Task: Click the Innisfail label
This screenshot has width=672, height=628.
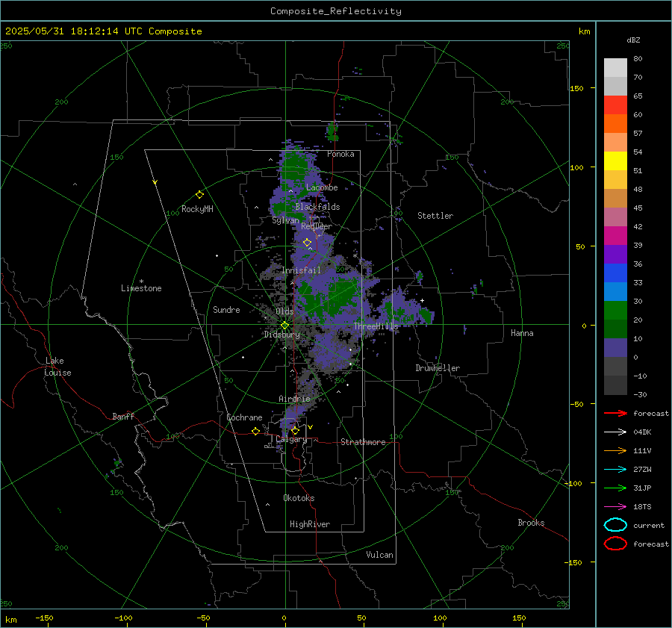Action: [301, 270]
